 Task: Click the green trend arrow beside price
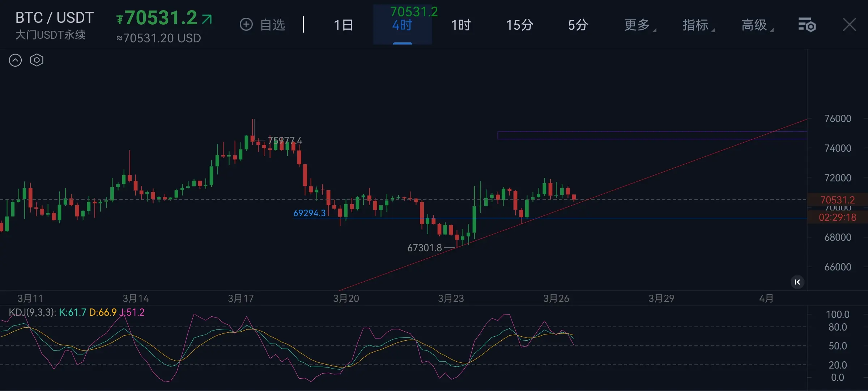pos(207,19)
